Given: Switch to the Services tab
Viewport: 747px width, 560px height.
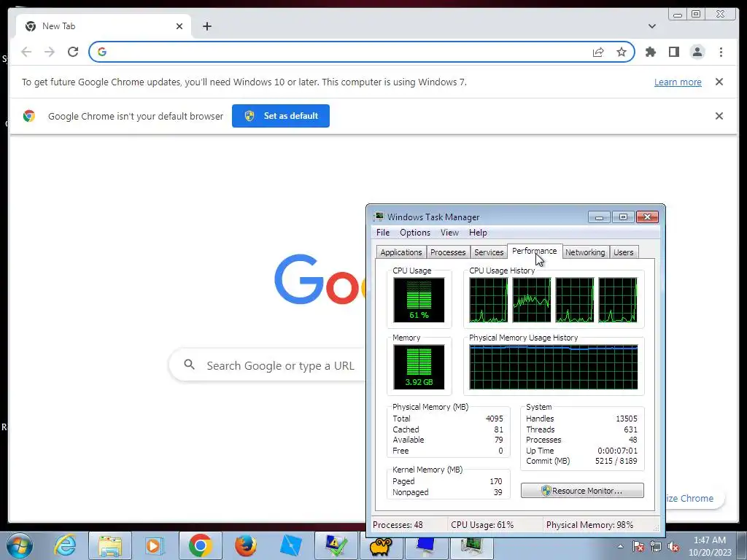Looking at the screenshot, I should [x=489, y=252].
